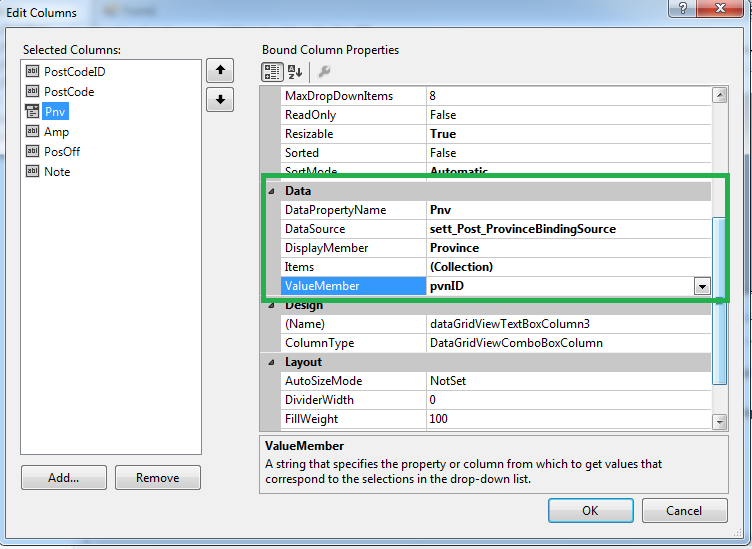Confirm with the OK button
The image size is (752, 549).
pos(590,511)
